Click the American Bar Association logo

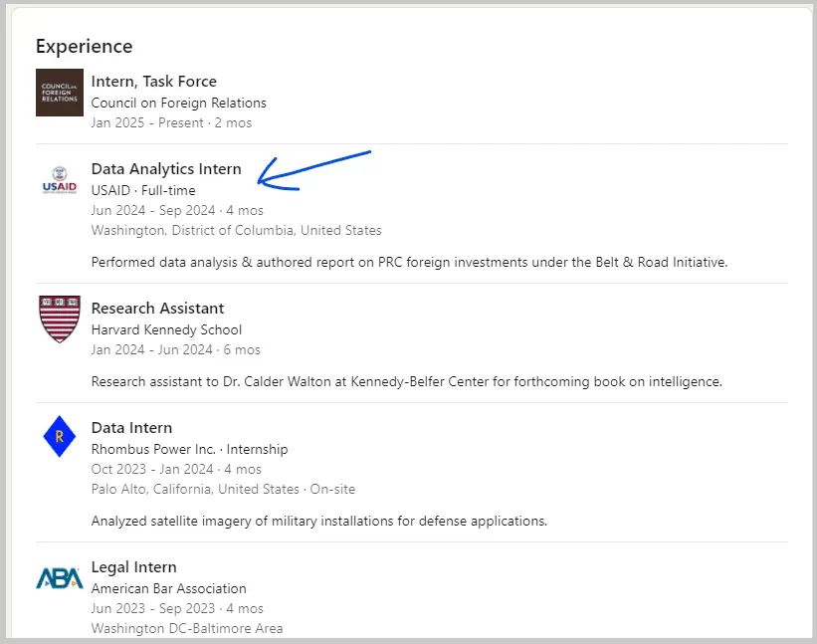pos(59,577)
